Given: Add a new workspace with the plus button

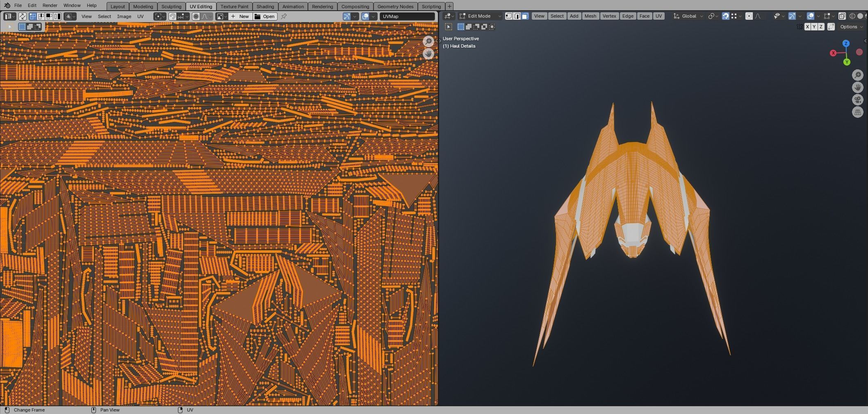Looking at the screenshot, I should (x=449, y=6).
